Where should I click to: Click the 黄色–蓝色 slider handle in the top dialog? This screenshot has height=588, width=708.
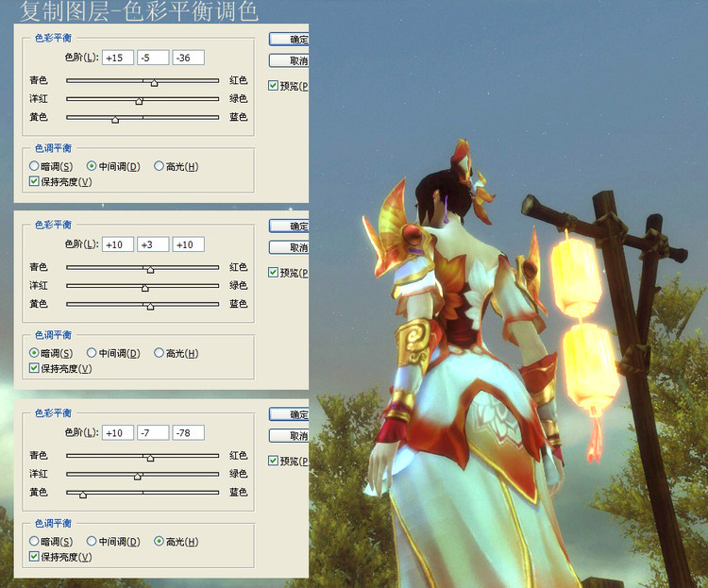[x=115, y=120]
